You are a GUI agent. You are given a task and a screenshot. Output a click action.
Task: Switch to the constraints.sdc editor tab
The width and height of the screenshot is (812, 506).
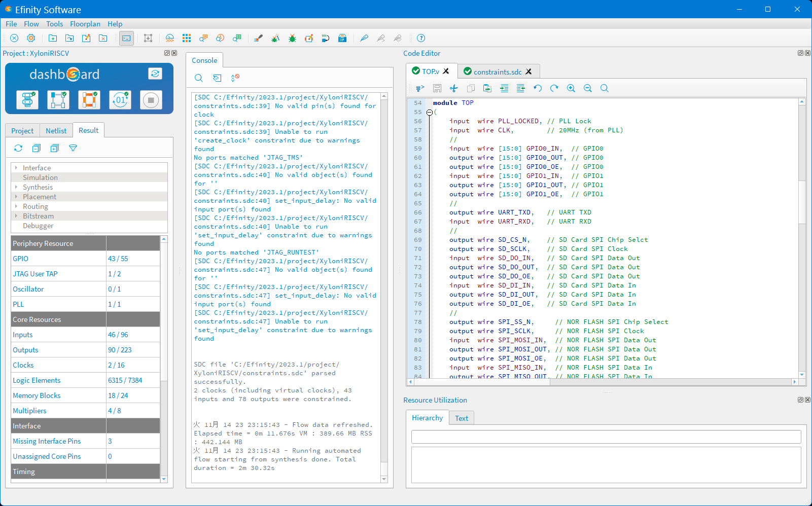coord(497,72)
